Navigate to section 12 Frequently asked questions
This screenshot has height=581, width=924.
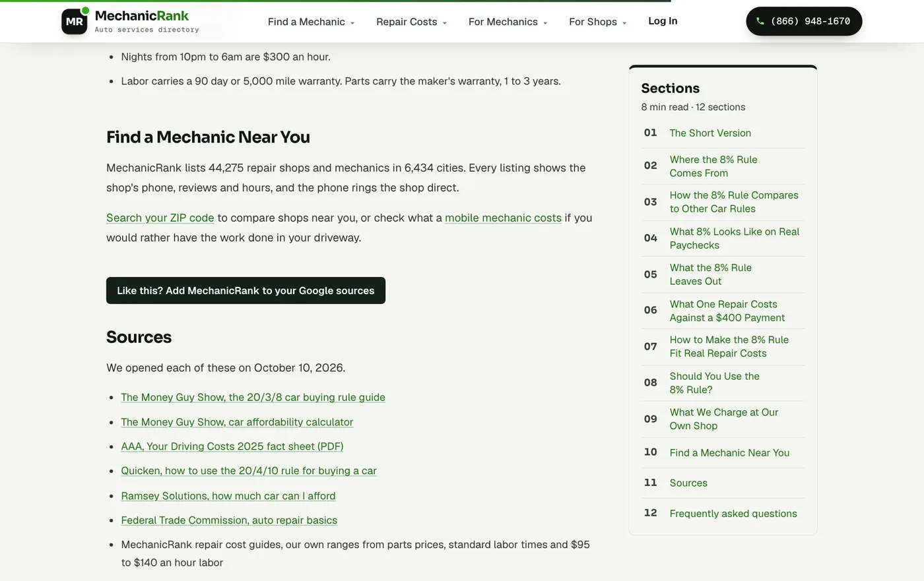pos(723,513)
